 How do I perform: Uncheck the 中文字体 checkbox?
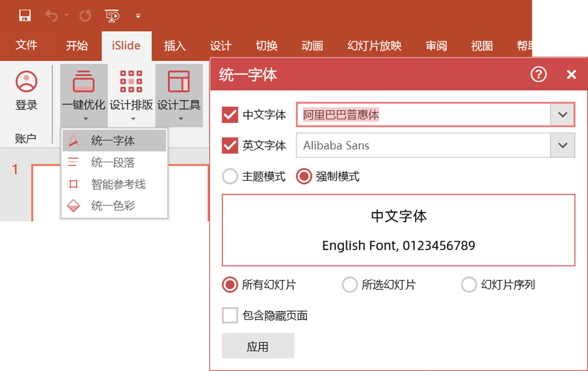[230, 115]
